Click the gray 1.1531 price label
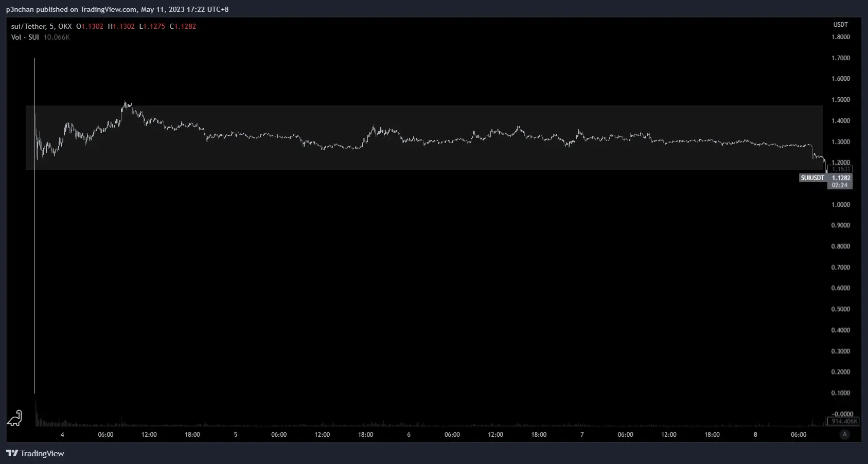868x464 pixels. click(840, 169)
